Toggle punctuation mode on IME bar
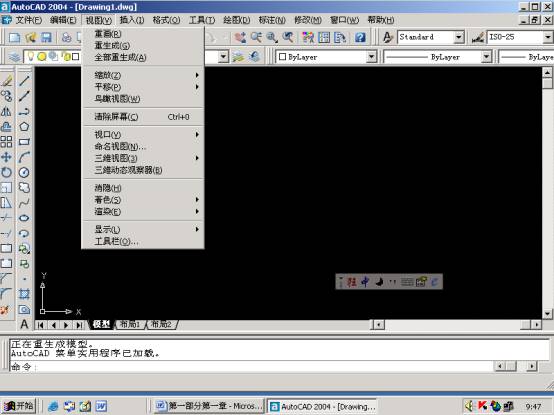Screen dimensions: 554x415 [393, 282]
